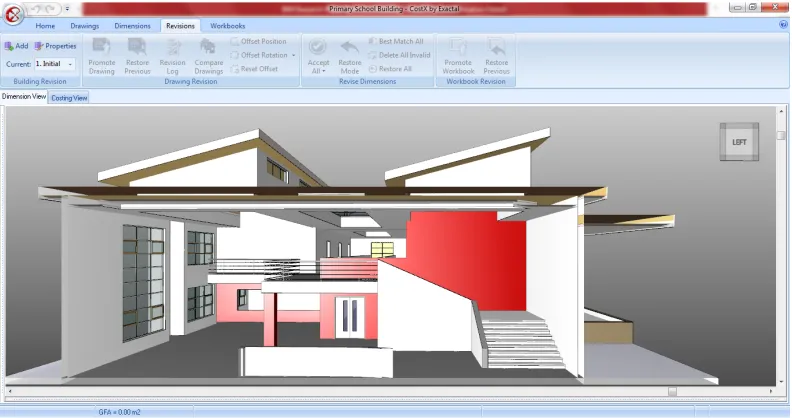Click horizontal scrollbar right arrow

pyautogui.click(x=771, y=391)
